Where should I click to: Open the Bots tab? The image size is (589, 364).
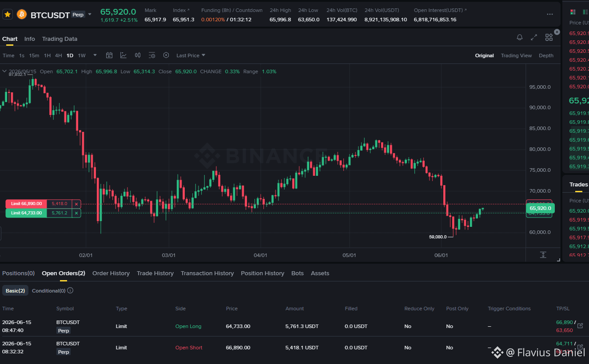[298, 273]
